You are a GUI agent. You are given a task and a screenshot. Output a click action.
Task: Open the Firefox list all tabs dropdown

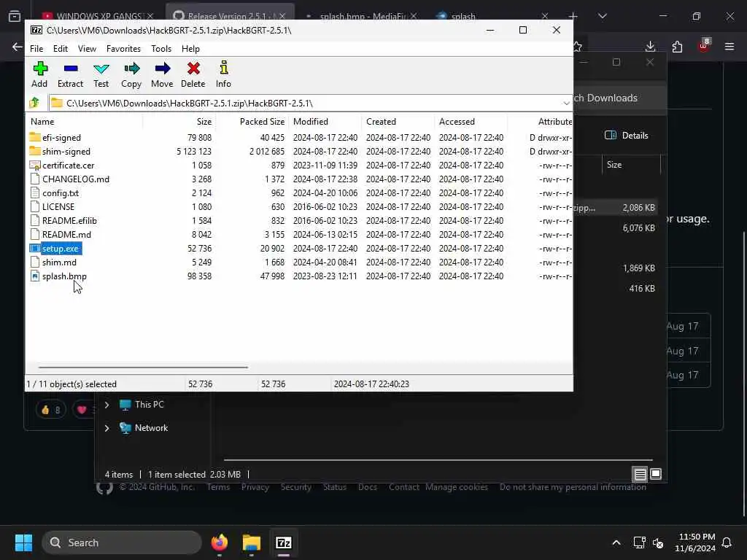pyautogui.click(x=602, y=16)
